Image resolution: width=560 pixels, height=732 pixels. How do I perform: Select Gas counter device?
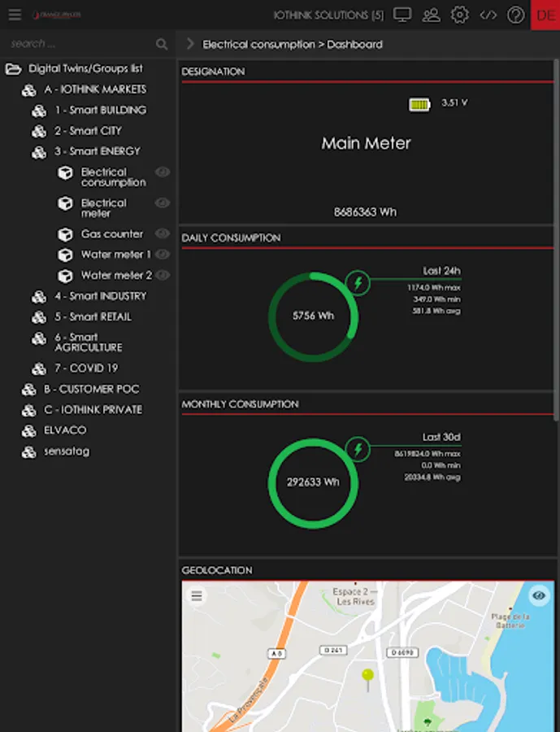(x=112, y=234)
